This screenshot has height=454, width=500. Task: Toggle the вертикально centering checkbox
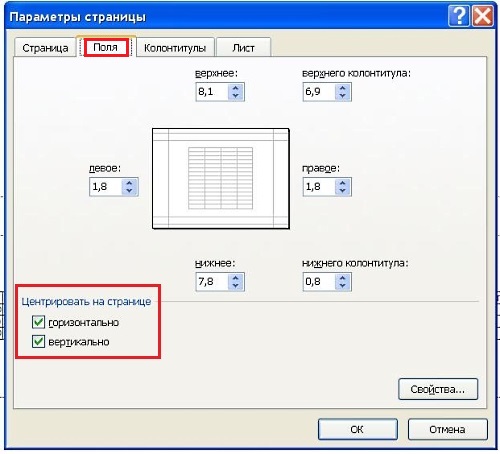coord(38,342)
